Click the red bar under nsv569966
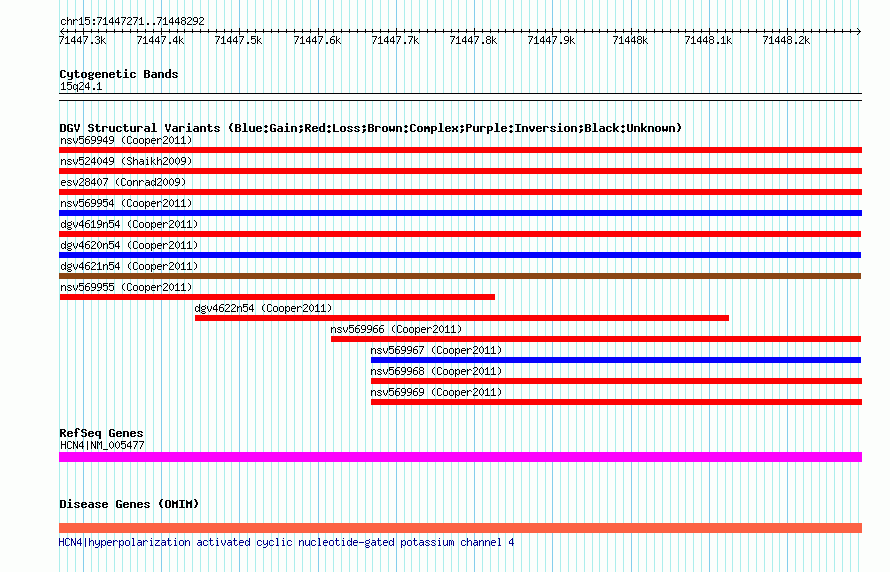The height and width of the screenshot is (572, 890). coord(596,339)
